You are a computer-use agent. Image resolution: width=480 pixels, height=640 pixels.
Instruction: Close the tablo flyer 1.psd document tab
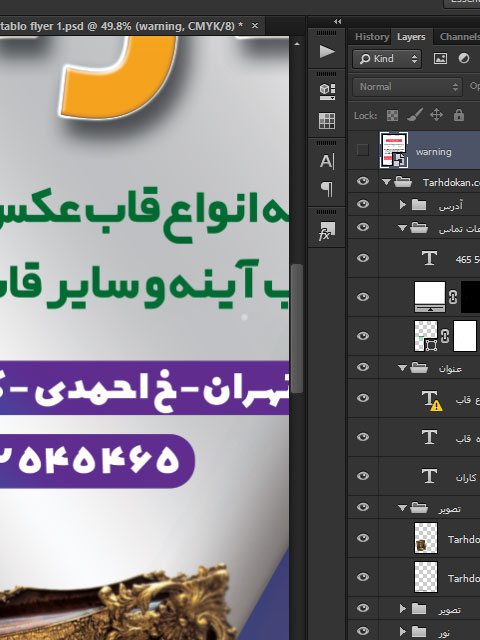(x=255, y=26)
